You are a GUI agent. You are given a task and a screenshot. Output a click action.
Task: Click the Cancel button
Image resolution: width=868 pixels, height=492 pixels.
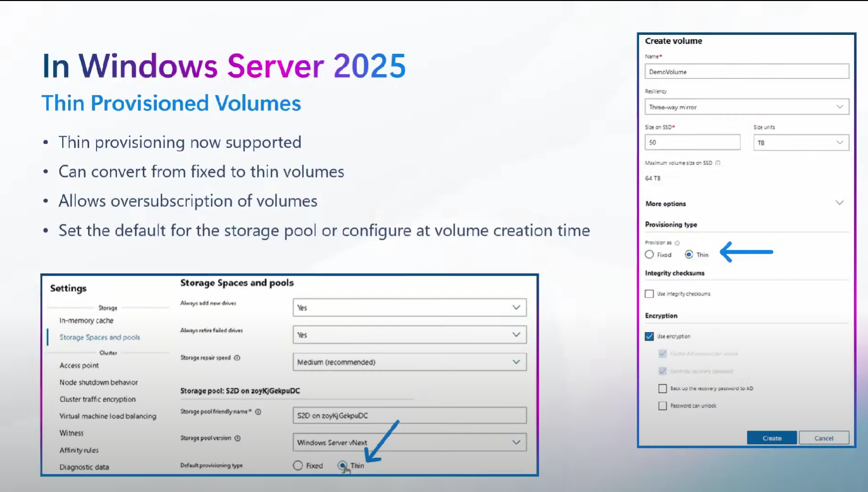pyautogui.click(x=824, y=438)
